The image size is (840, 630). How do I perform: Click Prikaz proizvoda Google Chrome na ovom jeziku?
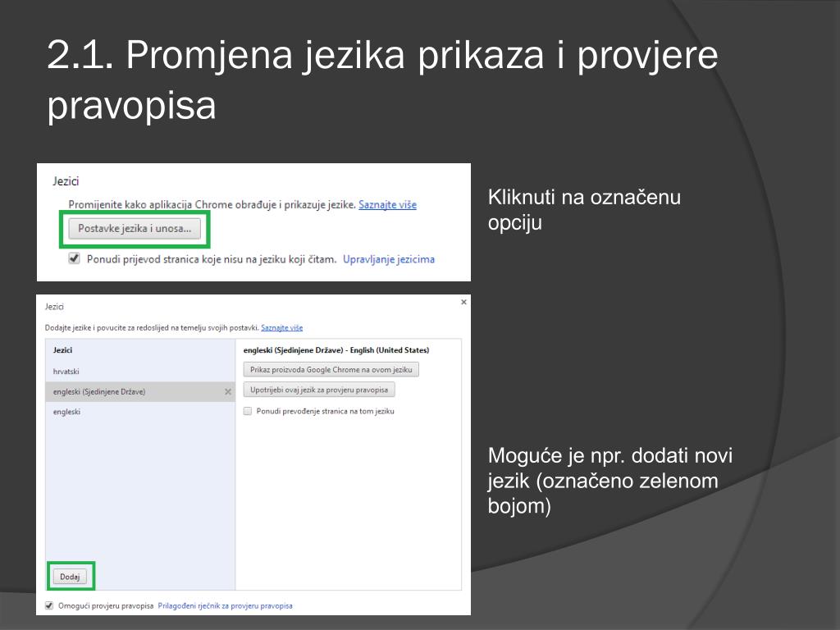coord(331,370)
